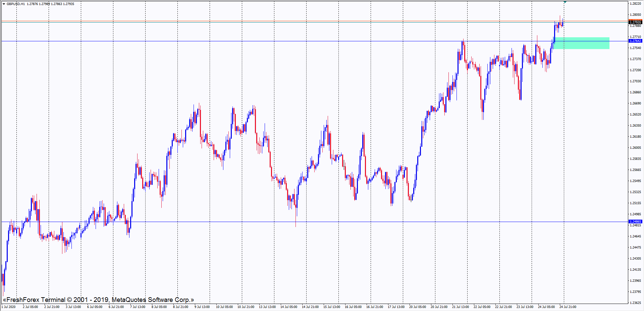Click the blue 1.24865 price level tag
644x311 pixels.
point(635,222)
